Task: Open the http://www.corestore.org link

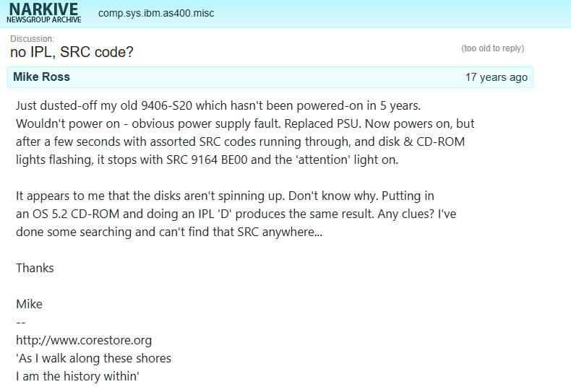Action: coord(84,340)
